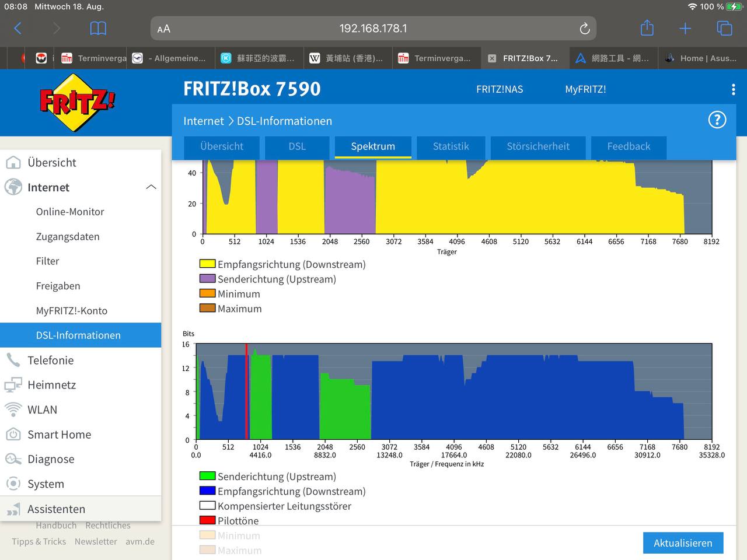
Task: Switch to the 黃埔站 (香港) Wikipedia tab
Action: coord(347,58)
